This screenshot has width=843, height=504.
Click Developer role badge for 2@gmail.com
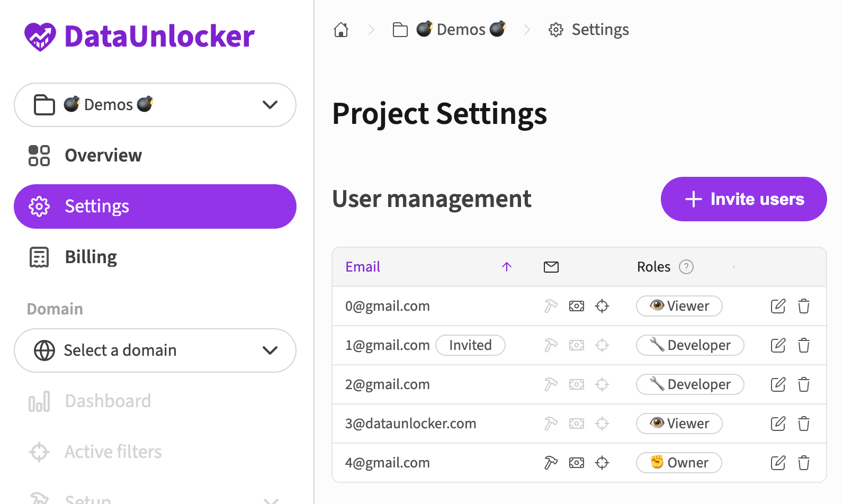690,384
